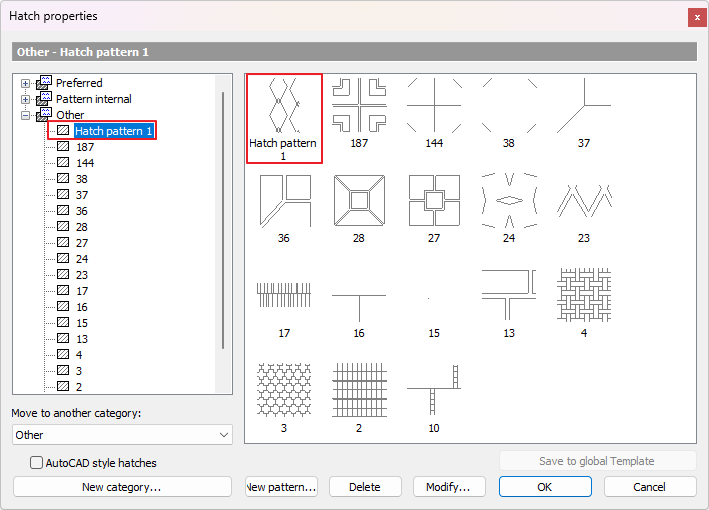Select the grid hatch pattern 2
709x510 pixels.
coord(359,390)
